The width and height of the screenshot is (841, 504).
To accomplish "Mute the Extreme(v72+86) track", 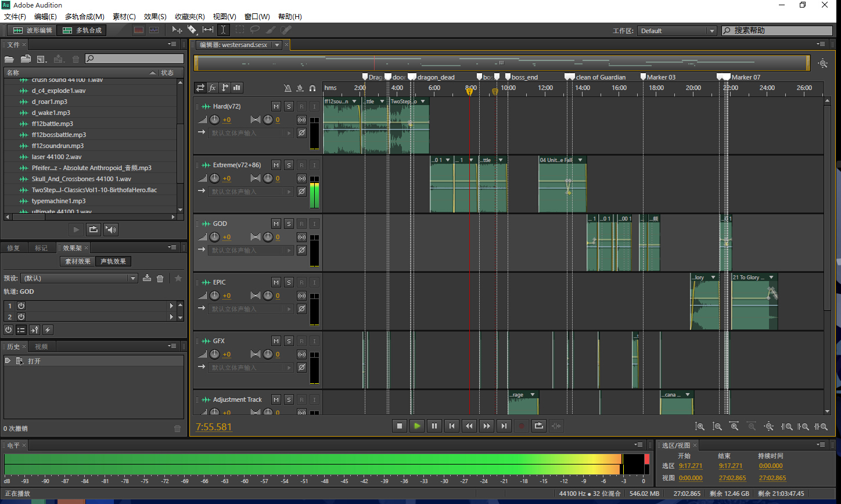I will click(276, 165).
